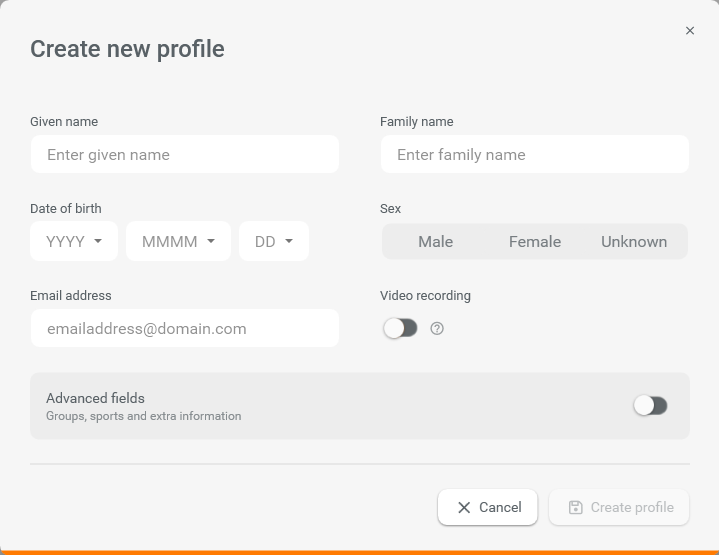
Task: Open the DD birth day dropdown
Action: tap(274, 241)
